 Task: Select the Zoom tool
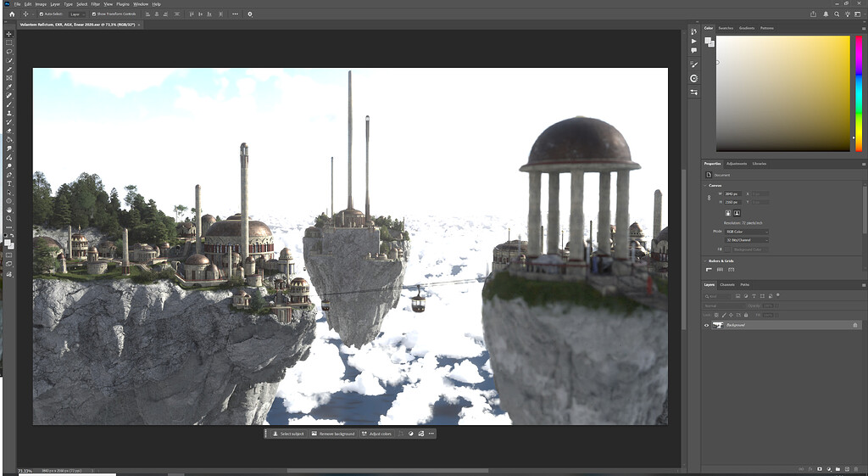pos(8,218)
